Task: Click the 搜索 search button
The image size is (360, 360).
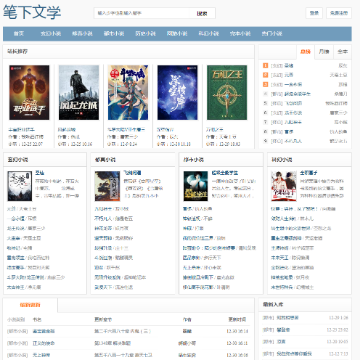Action: pyautogui.click(x=202, y=13)
